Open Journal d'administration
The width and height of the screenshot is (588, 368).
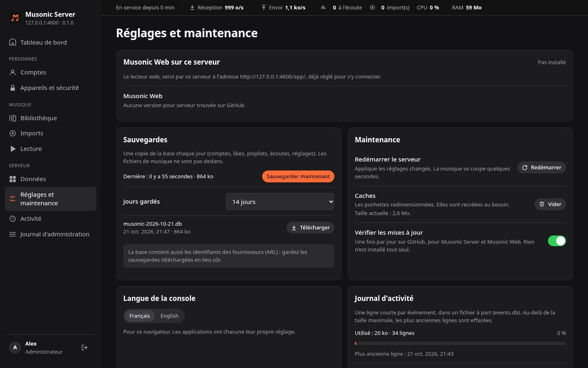tap(51, 234)
